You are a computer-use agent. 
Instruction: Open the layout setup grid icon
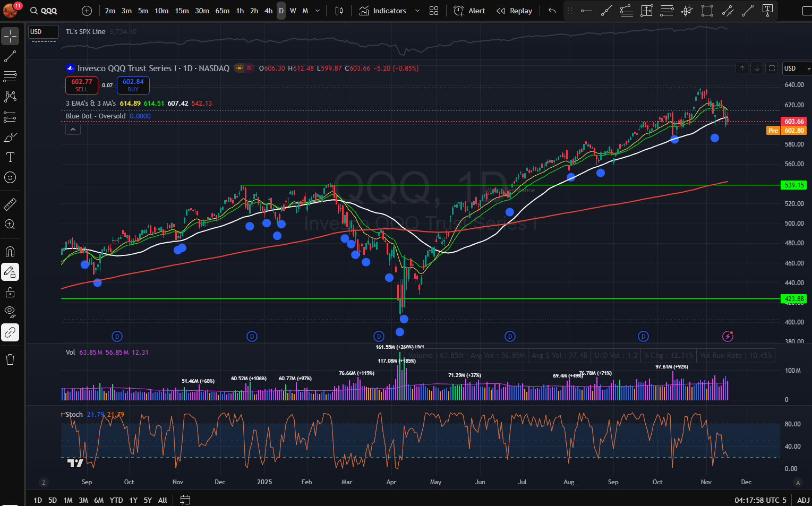(x=434, y=11)
